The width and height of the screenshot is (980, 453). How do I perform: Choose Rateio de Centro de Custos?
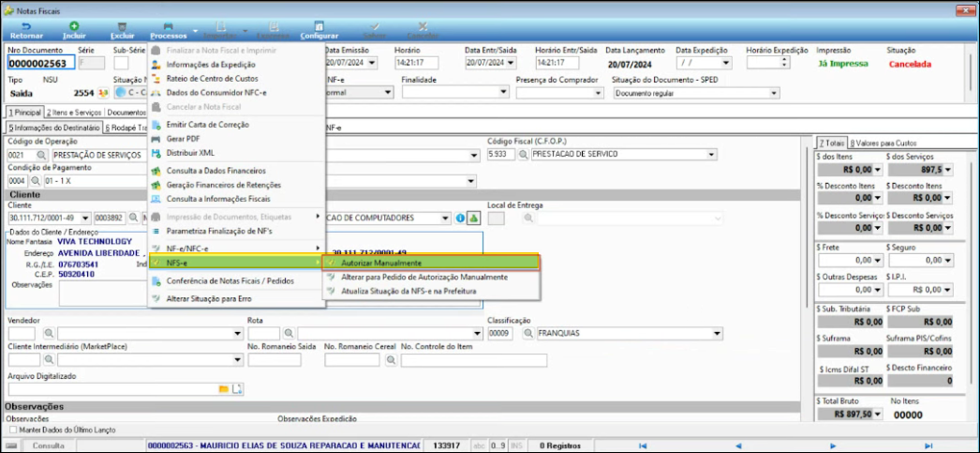pos(236,78)
